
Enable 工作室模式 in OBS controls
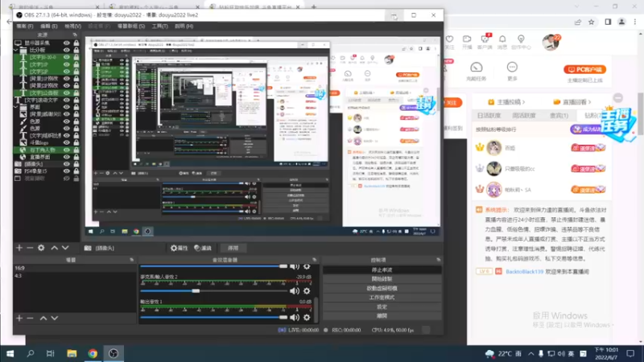[x=382, y=298]
